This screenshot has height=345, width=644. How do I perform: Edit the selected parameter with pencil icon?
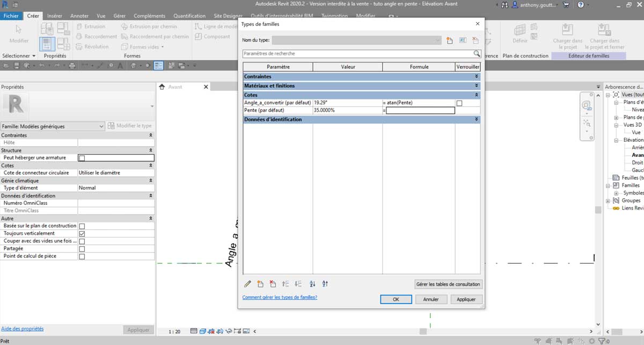248,284
